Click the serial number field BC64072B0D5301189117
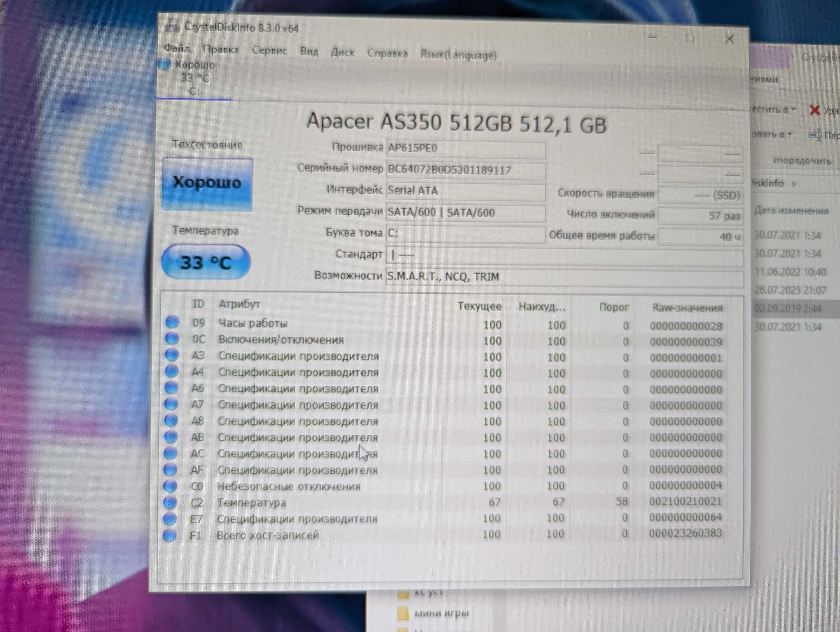Viewport: 840px width, 632px height. (x=466, y=170)
